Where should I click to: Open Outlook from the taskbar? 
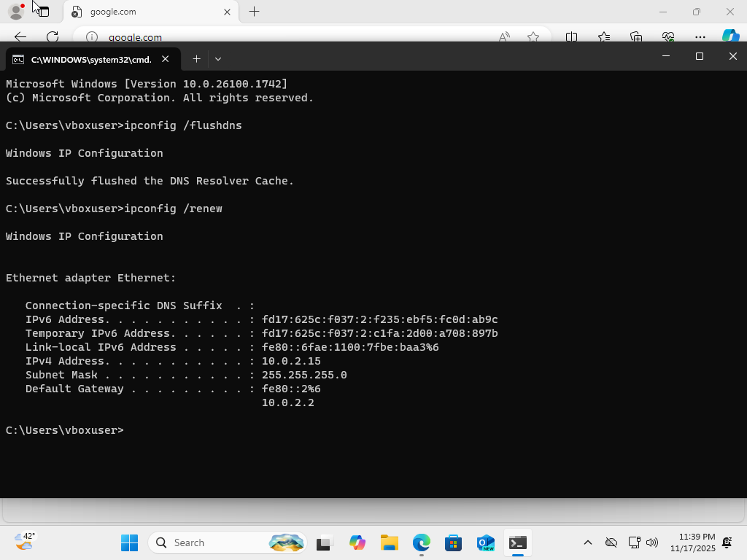coord(485,542)
